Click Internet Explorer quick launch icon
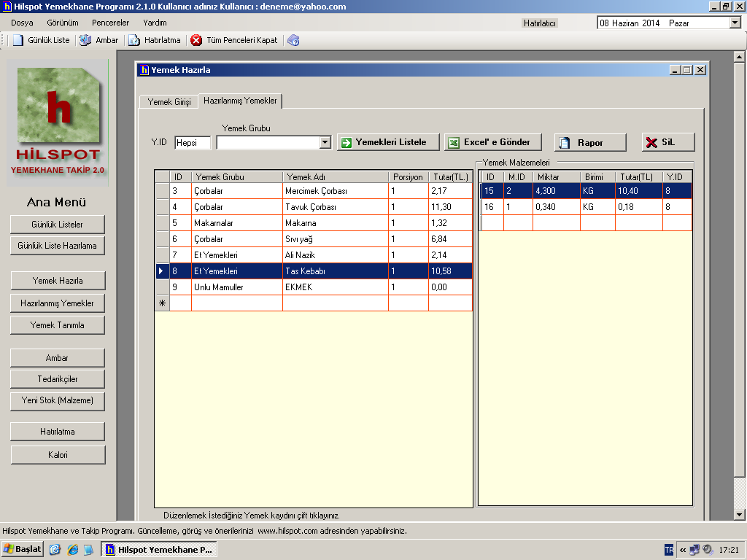The image size is (747, 560). pos(72,550)
